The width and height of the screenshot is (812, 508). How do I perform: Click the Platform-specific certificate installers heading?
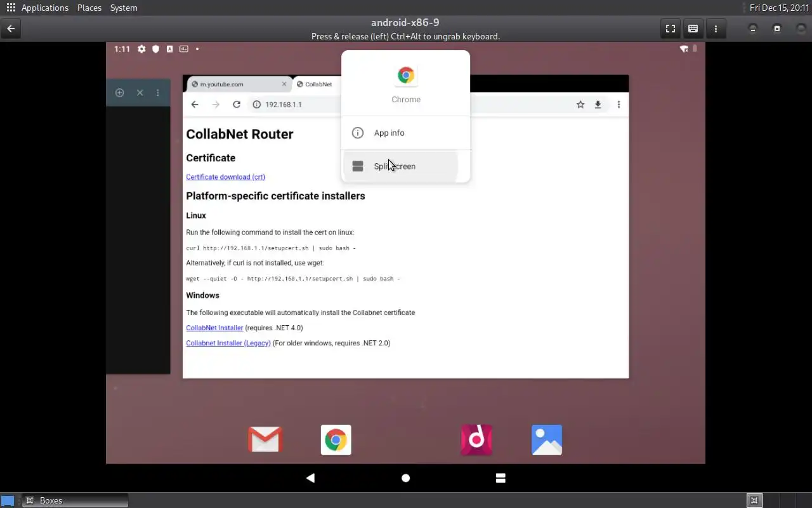click(x=275, y=196)
